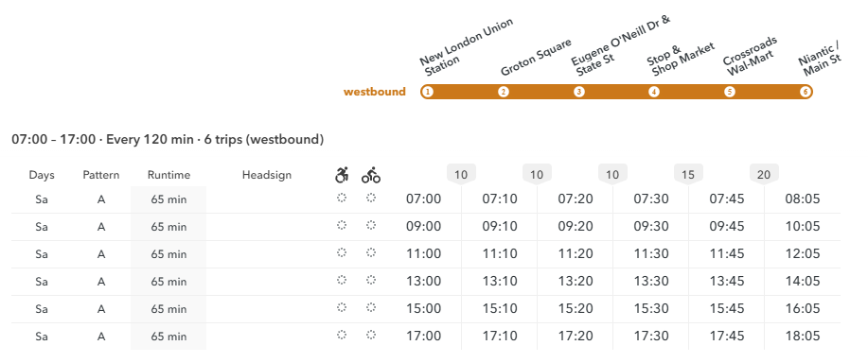Open the first 10 min segment badge

pyautogui.click(x=461, y=175)
